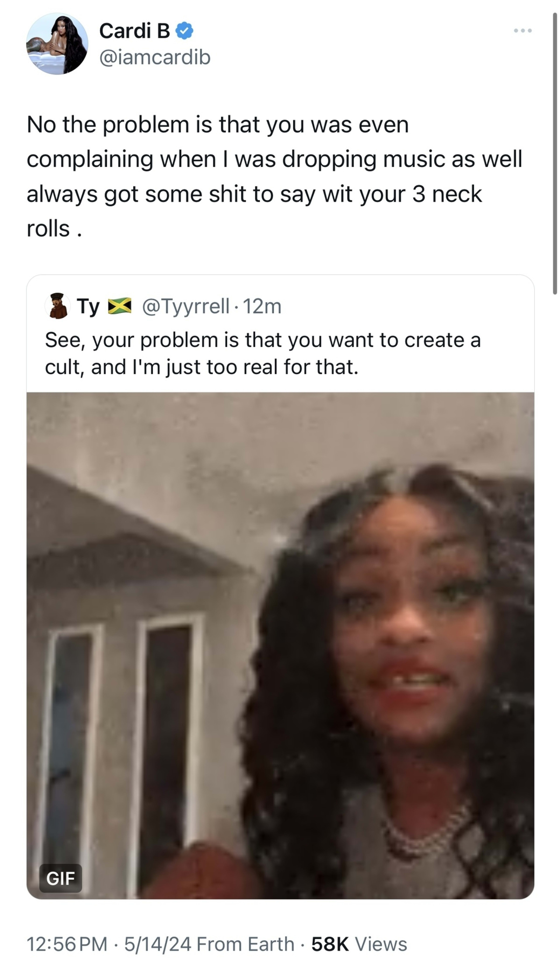Viewport: 560px width, 966px height.
Task: Click Ty's small avatar in quoted tweet
Action: 57,306
